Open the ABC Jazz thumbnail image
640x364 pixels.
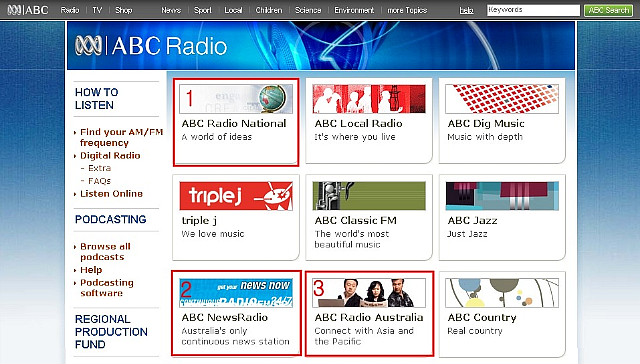(502, 196)
